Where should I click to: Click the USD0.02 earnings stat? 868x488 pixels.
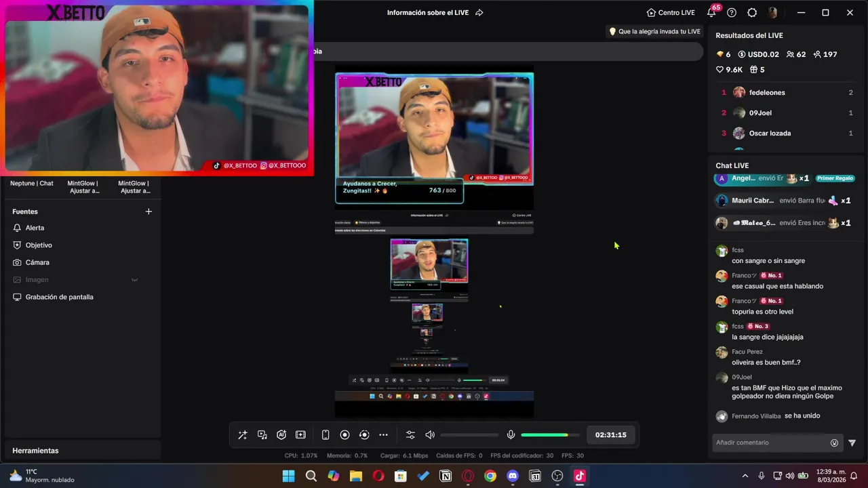(758, 54)
